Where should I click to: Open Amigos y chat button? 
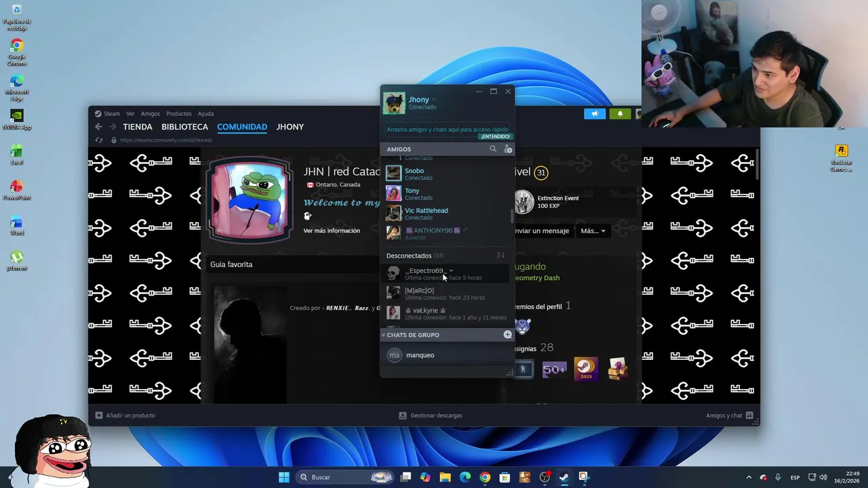point(729,415)
